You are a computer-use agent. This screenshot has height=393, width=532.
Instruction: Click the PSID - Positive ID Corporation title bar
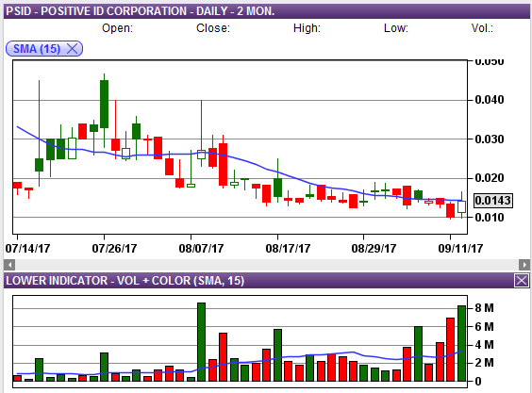point(267,11)
